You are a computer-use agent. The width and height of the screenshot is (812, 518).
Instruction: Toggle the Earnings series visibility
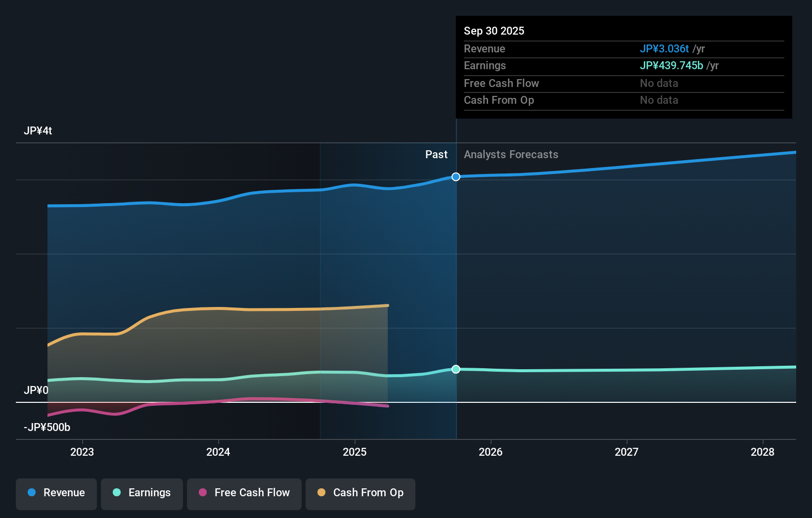tap(142, 493)
